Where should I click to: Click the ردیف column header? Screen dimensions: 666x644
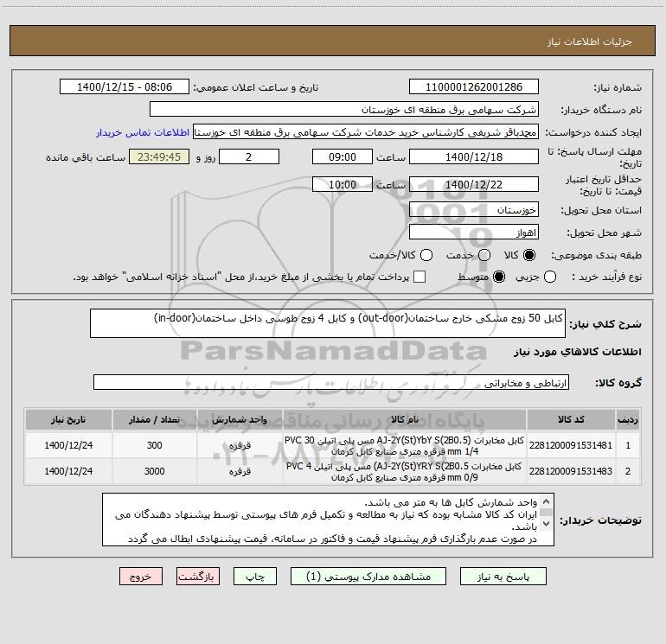pyautogui.click(x=628, y=419)
